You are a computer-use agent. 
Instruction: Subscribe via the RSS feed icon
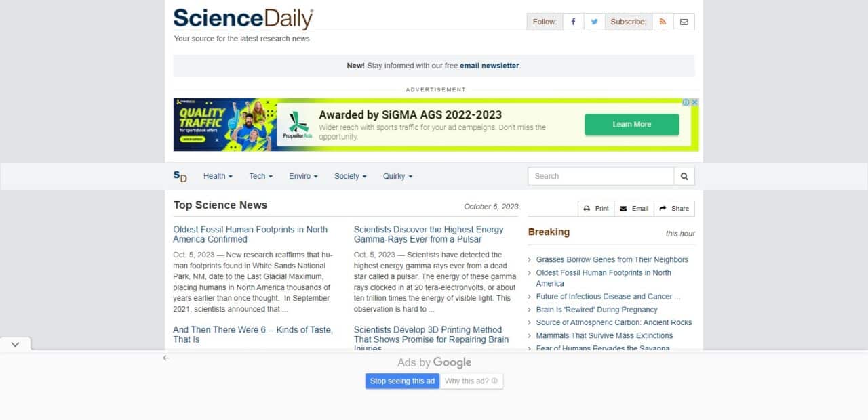(663, 22)
